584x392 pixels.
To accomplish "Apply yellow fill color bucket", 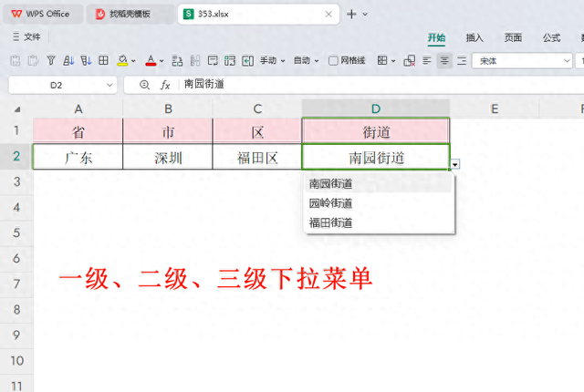I will pos(122,60).
